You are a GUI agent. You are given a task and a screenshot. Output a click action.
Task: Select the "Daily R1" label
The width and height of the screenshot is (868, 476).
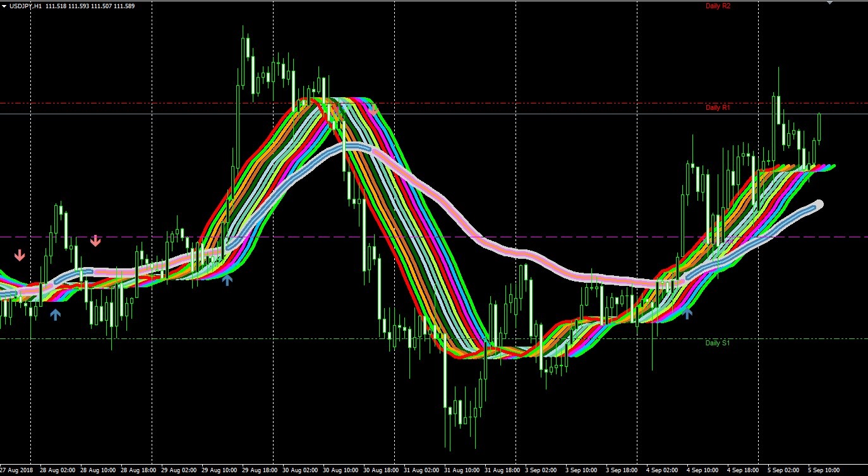pyautogui.click(x=718, y=107)
